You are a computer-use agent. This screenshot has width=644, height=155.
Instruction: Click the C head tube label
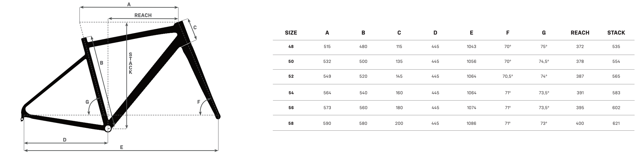(195, 27)
